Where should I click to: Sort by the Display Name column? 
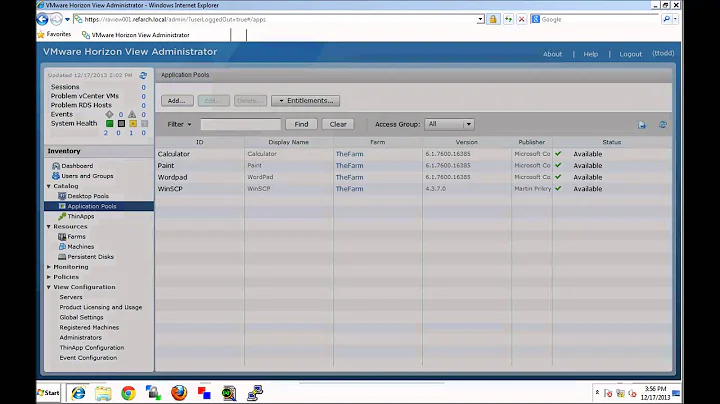[x=289, y=142]
